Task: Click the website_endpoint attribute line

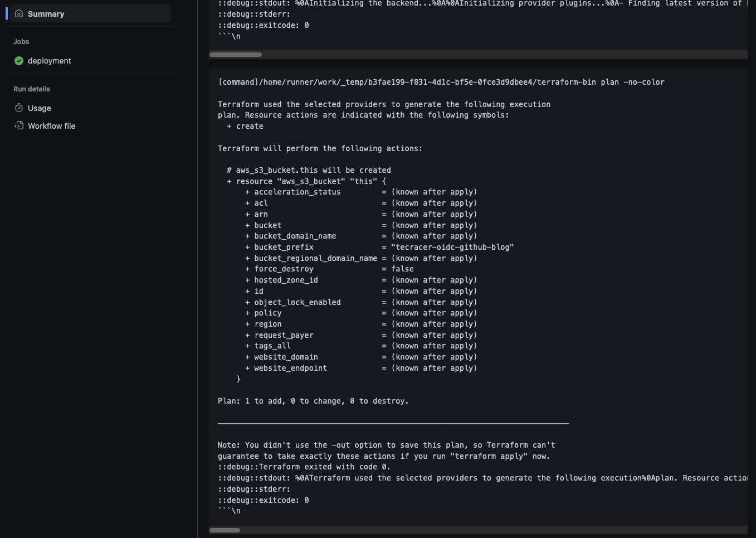Action: pyautogui.click(x=290, y=368)
